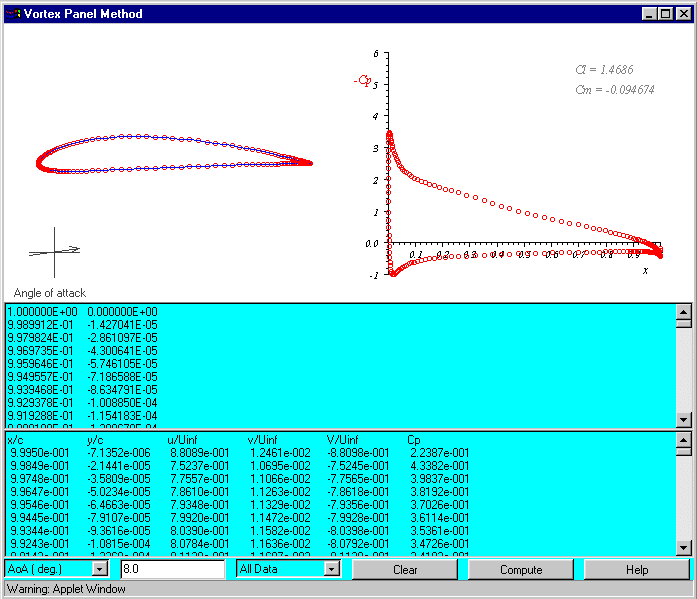Screen dimensions: 697x599
Task: Click the airfoil trailing edge point
Action: [311, 164]
